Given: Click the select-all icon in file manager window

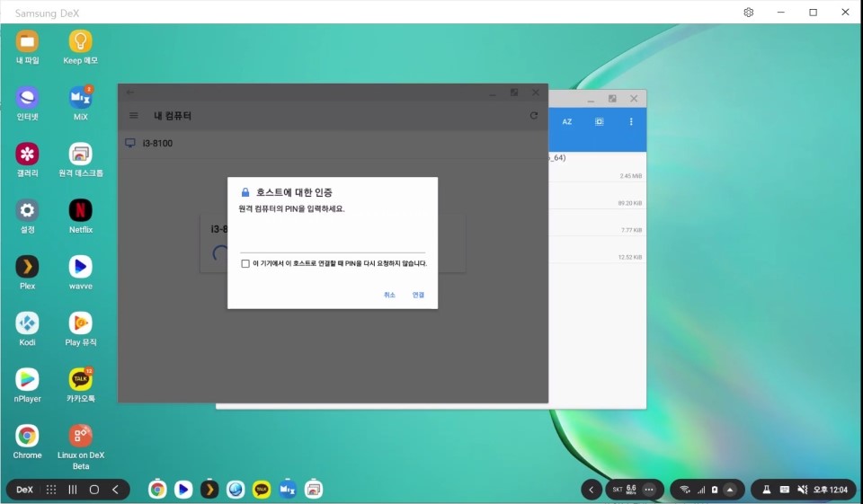Looking at the screenshot, I should coord(600,121).
